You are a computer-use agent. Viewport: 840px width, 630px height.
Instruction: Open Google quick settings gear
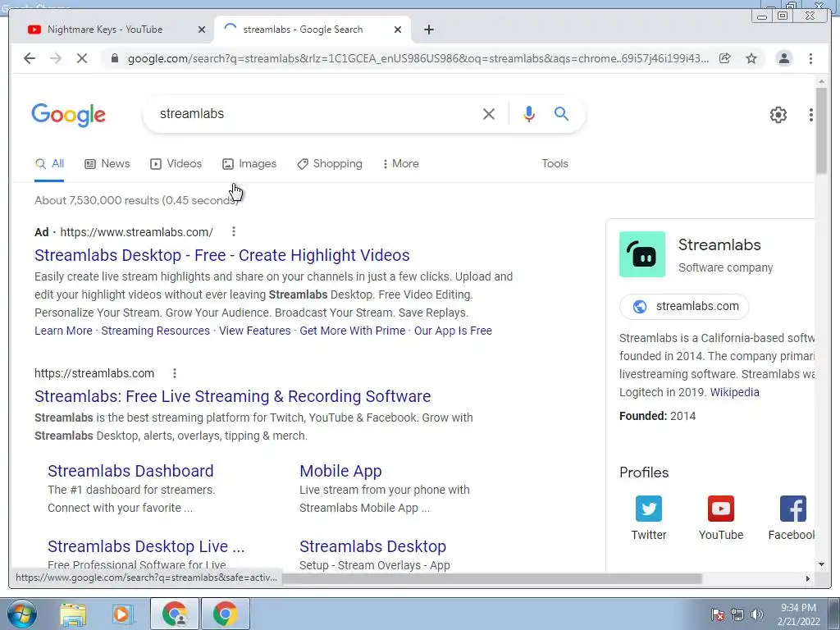[x=778, y=115]
